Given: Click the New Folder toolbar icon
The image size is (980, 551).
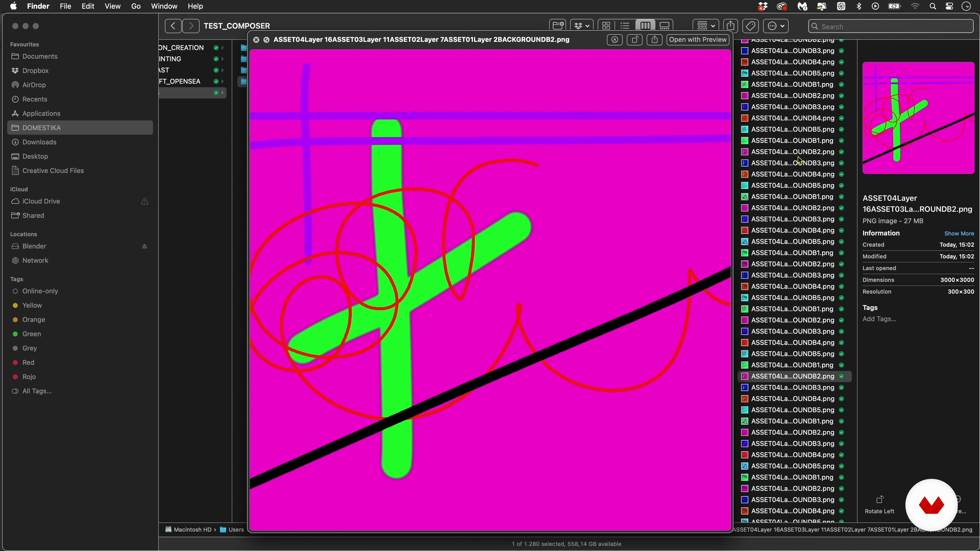Looking at the screenshot, I should pyautogui.click(x=558, y=26).
